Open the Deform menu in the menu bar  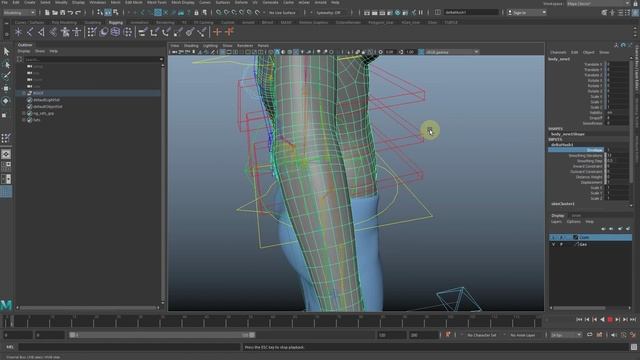tap(241, 2)
